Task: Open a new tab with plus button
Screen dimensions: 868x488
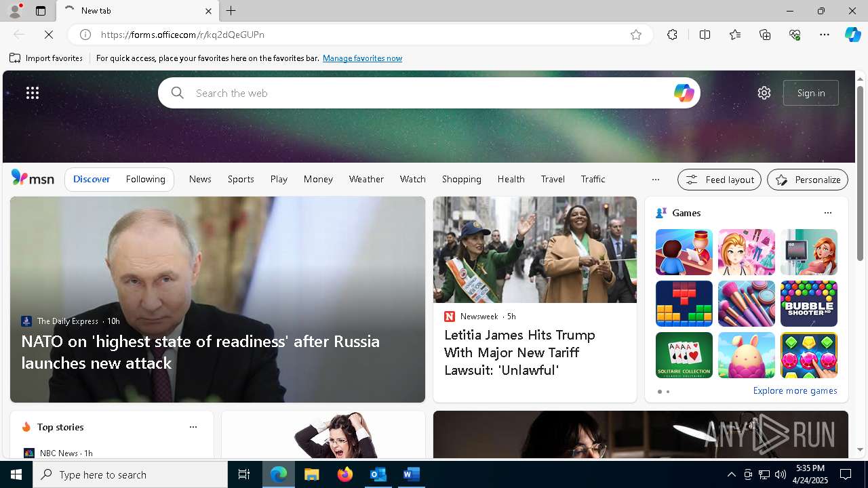Action: [x=231, y=11]
